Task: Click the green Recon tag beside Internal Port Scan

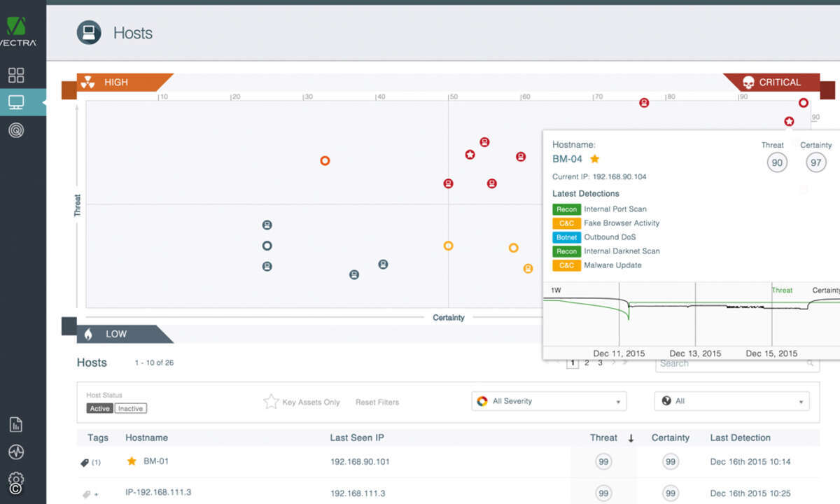Action: click(566, 209)
